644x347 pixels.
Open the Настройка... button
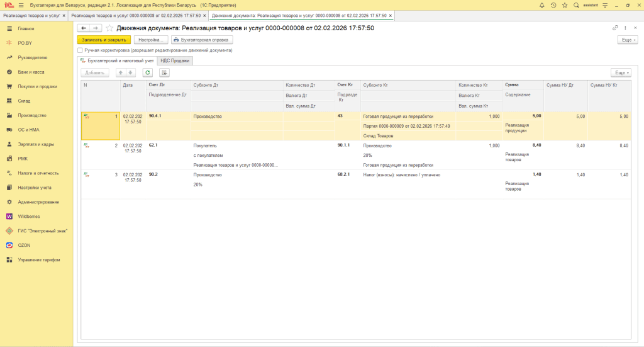151,40
